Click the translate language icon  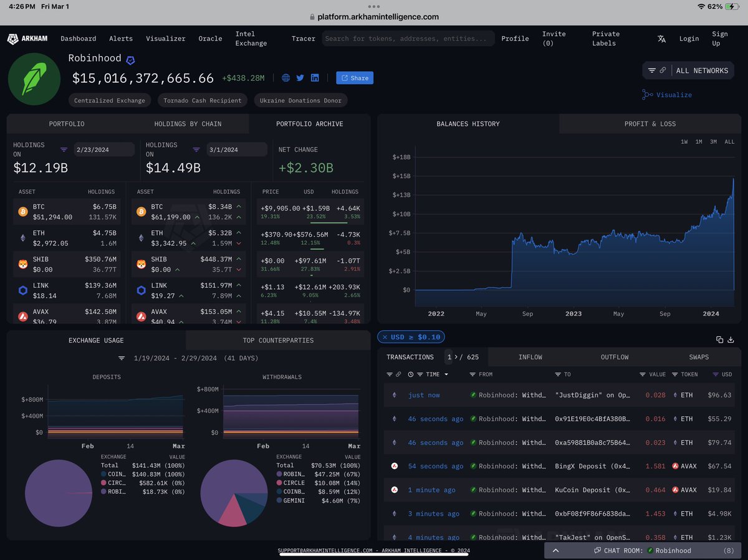[661, 39]
